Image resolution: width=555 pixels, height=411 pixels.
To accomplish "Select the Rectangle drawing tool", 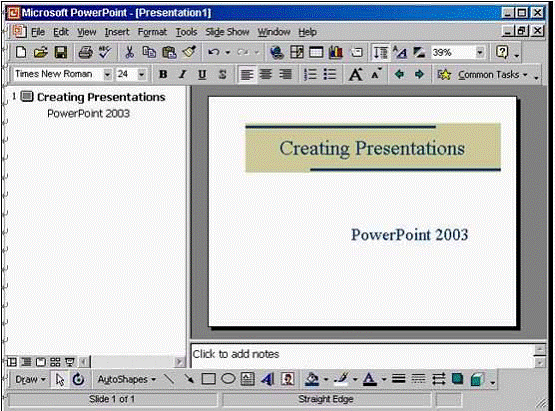I will coord(208,379).
